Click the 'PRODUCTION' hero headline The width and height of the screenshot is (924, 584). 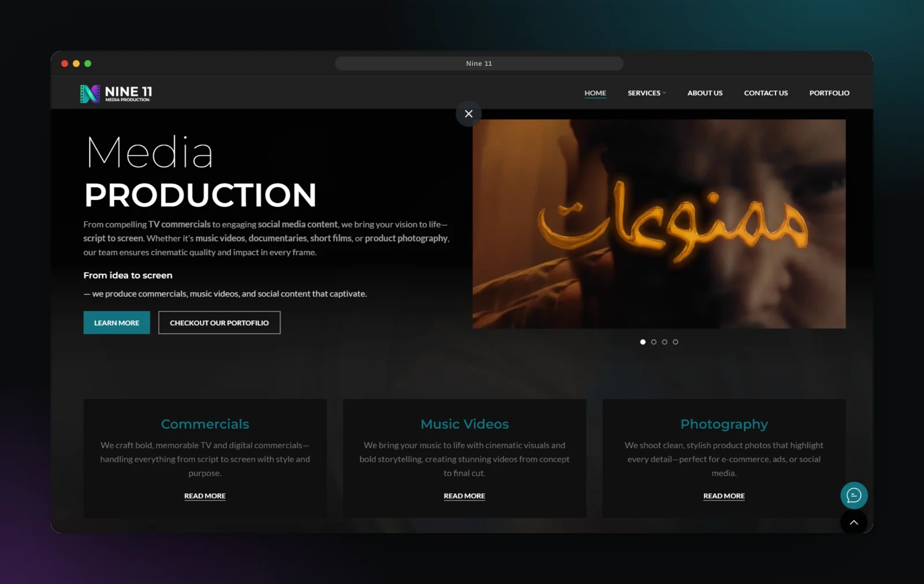[x=200, y=195]
